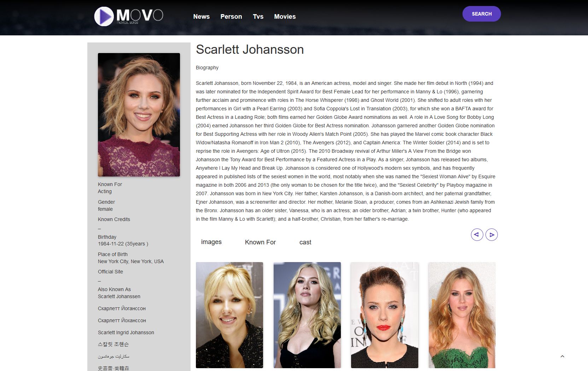
Task: Click the Arabic alias text
Action: click(113, 356)
